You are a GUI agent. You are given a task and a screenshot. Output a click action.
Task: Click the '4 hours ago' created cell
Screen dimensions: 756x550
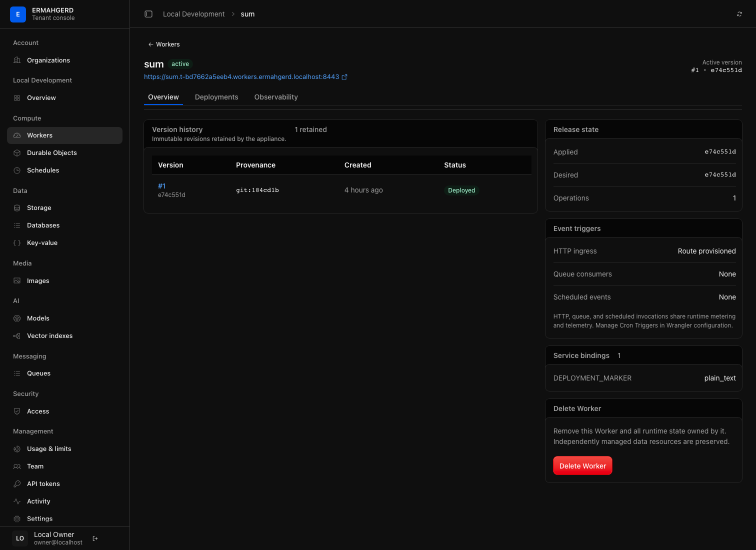[363, 190]
